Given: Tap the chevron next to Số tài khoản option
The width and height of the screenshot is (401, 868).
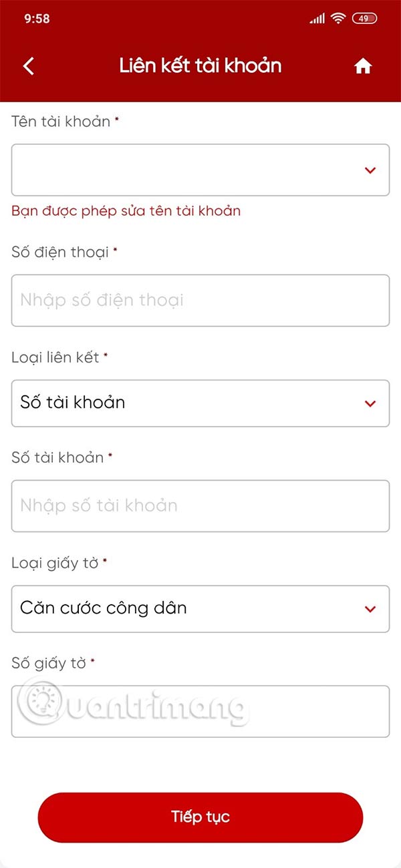Looking at the screenshot, I should click(x=370, y=403).
